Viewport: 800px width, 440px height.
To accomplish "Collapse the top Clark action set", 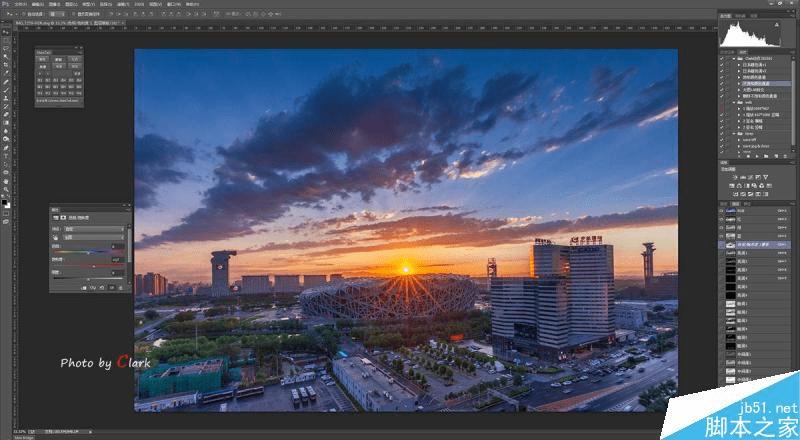I will tap(734, 58).
